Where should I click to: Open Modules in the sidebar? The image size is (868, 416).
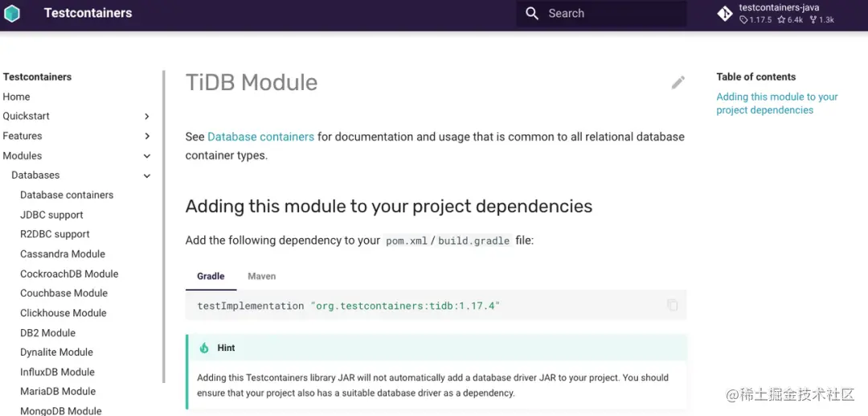pyautogui.click(x=23, y=156)
